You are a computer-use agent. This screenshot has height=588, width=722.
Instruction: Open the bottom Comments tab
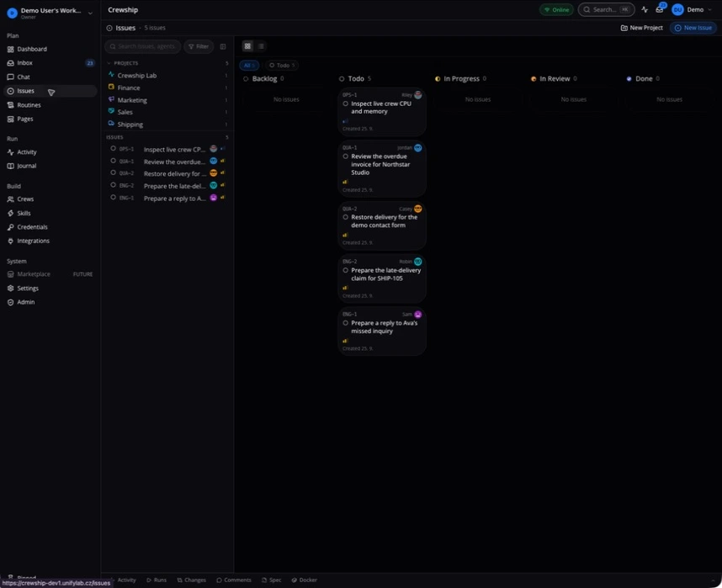234,580
